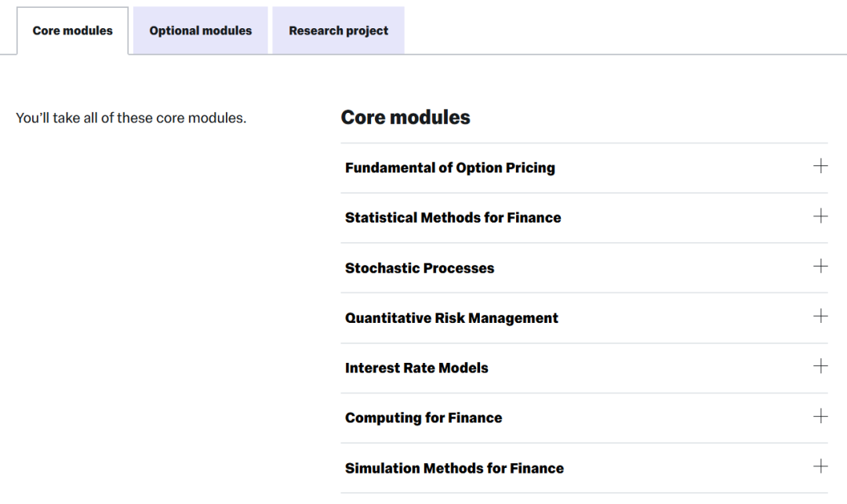The image size is (847, 504).
Task: Click the plus icon for Fundamental of Option Pricing
Action: coord(820,166)
